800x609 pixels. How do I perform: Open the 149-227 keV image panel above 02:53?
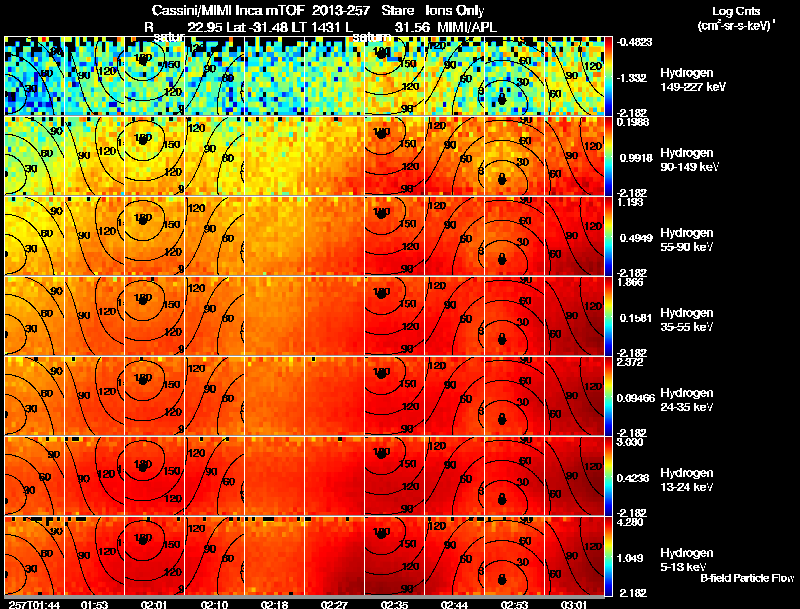(x=514, y=76)
